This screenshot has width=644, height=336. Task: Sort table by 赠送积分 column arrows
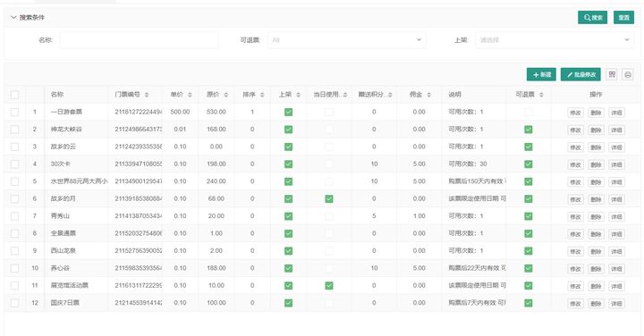[x=390, y=95]
